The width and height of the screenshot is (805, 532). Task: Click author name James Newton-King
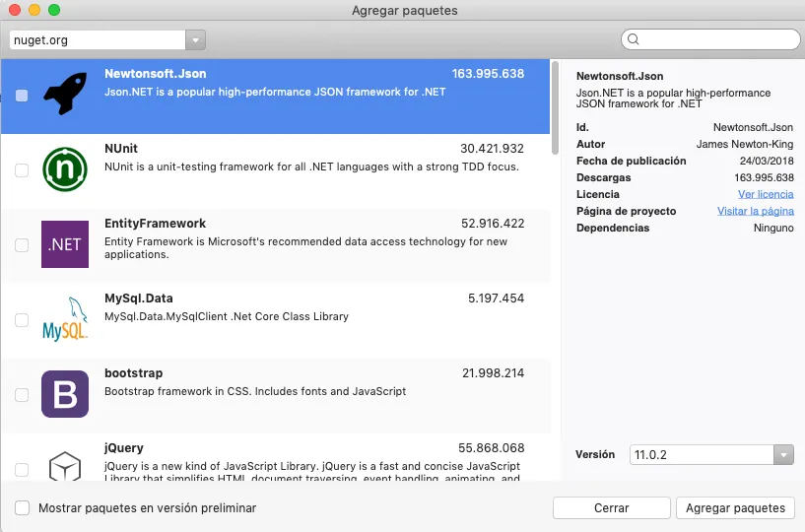click(745, 144)
